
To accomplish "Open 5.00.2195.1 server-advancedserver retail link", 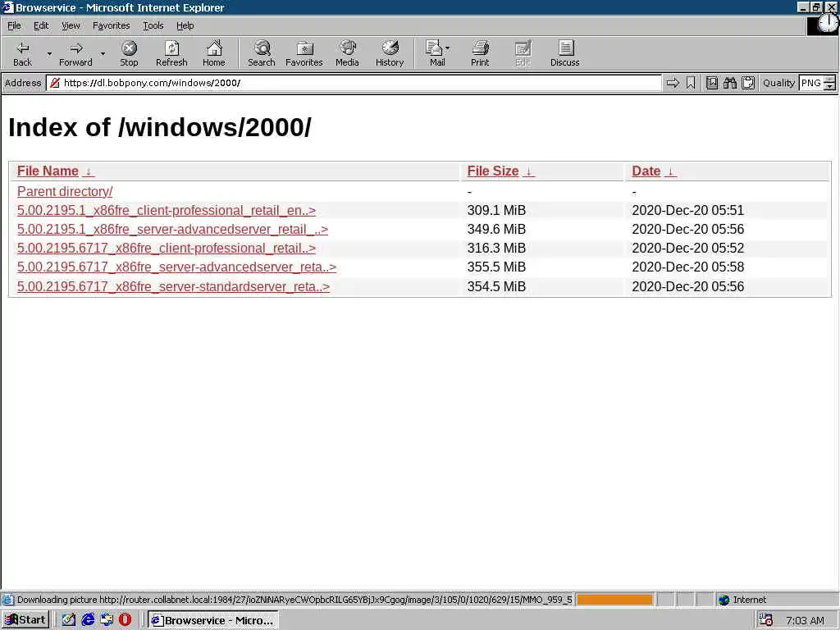I will click(172, 230).
